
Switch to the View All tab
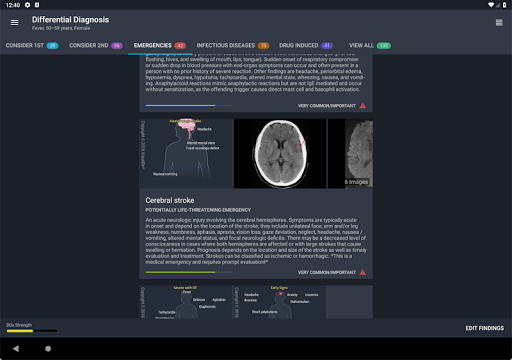[370, 46]
